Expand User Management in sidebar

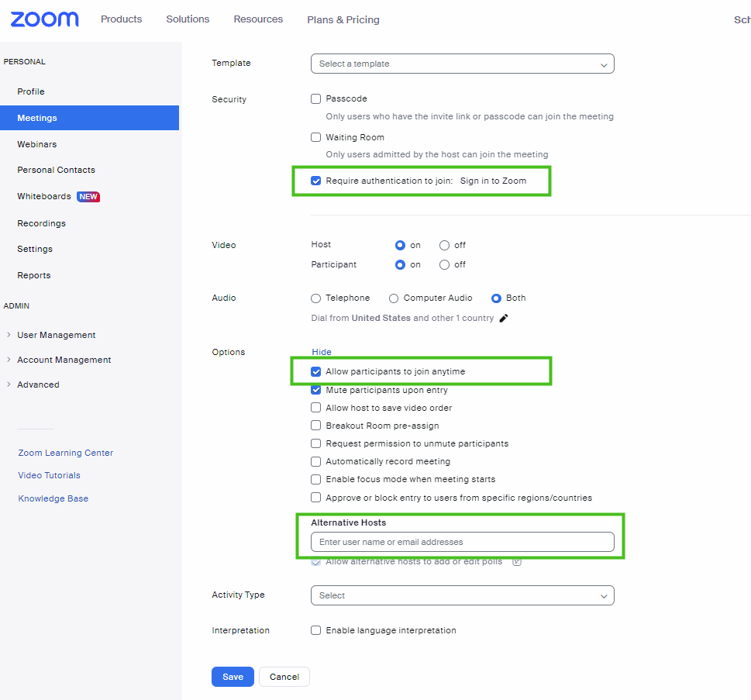[x=56, y=335]
